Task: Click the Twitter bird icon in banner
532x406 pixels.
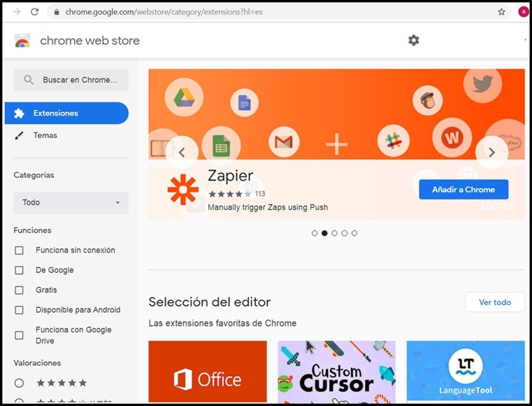Action: point(483,83)
